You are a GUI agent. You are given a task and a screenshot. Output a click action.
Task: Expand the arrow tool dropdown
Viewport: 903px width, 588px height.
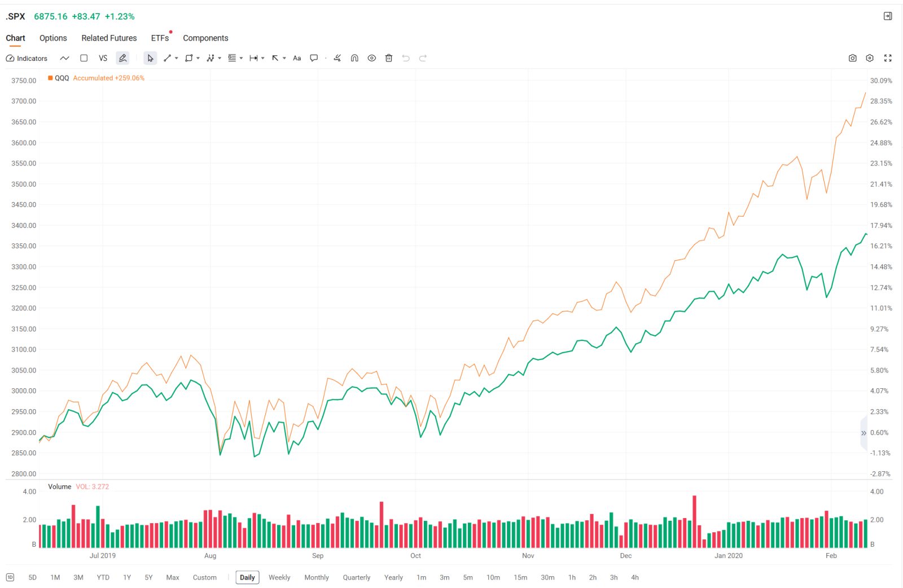point(284,58)
